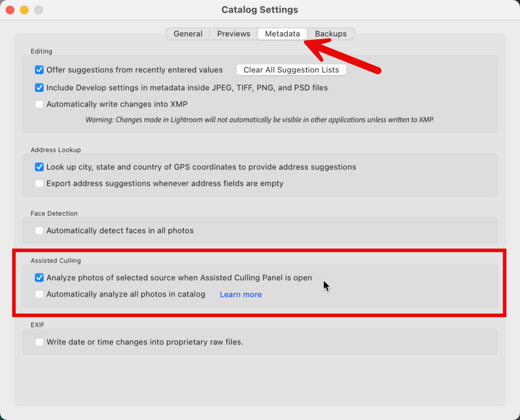Enable automatically writing changes into XMP

tap(39, 104)
